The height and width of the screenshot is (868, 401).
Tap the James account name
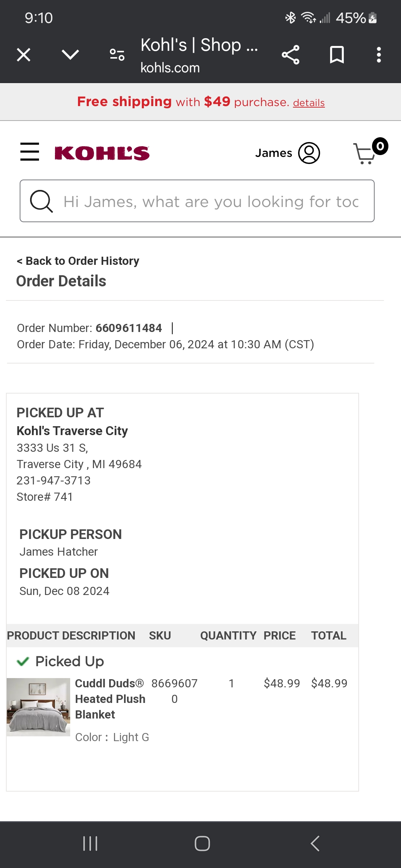[x=274, y=153]
